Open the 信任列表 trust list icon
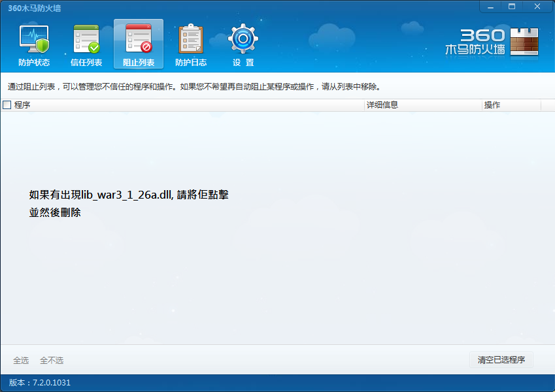Screen dimensions: 555x392 click(86, 45)
